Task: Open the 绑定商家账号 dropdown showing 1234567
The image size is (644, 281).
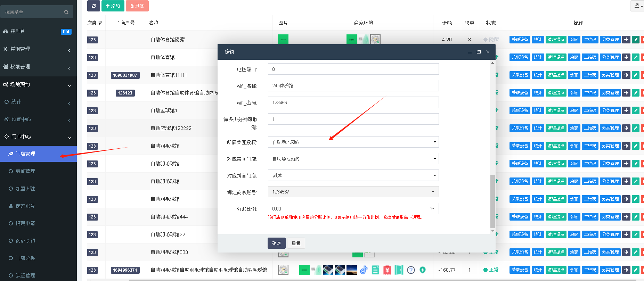Action: (x=353, y=192)
